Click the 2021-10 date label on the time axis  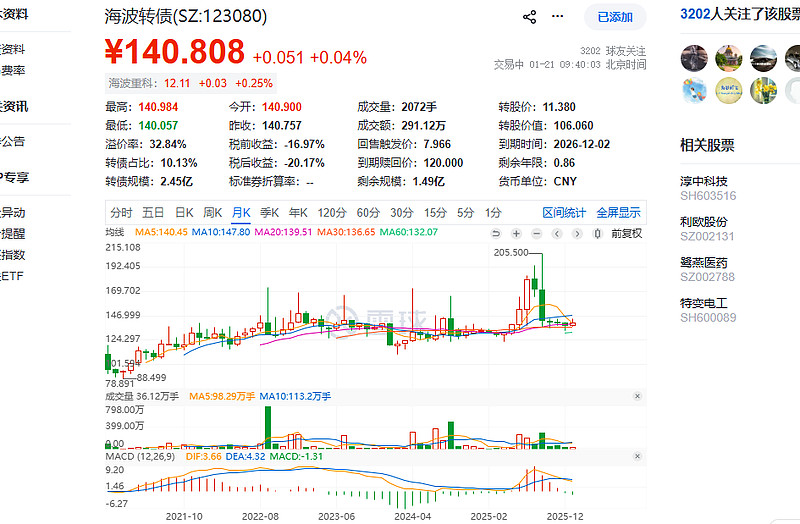pyautogui.click(x=184, y=516)
